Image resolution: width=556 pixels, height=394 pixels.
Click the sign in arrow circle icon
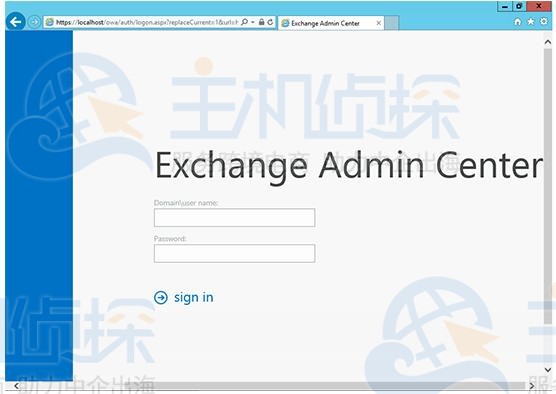[161, 297]
